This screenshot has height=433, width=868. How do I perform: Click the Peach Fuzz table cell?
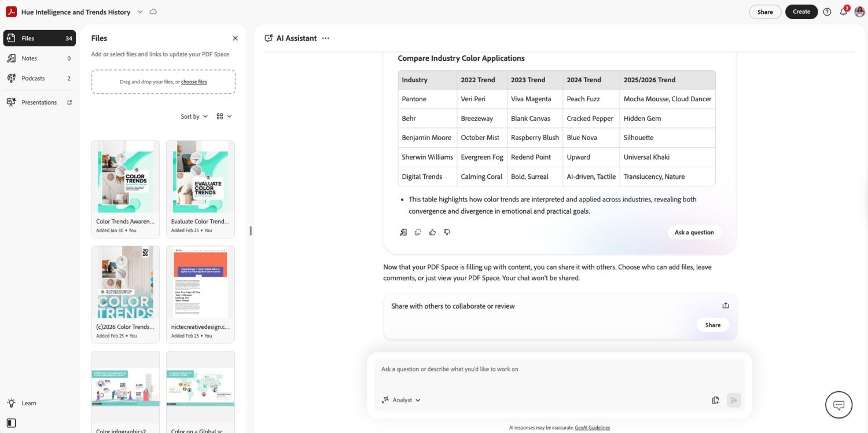point(591,99)
